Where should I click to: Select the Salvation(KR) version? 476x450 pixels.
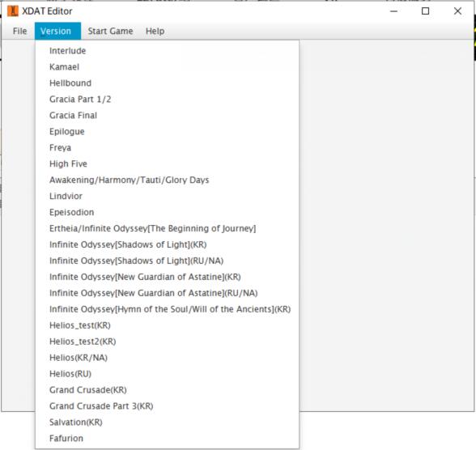coord(167,422)
